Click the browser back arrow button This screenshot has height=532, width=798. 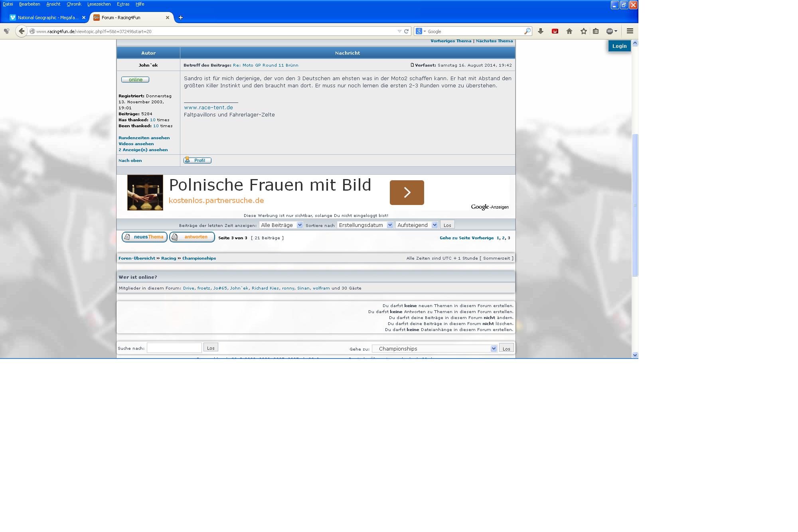point(22,31)
